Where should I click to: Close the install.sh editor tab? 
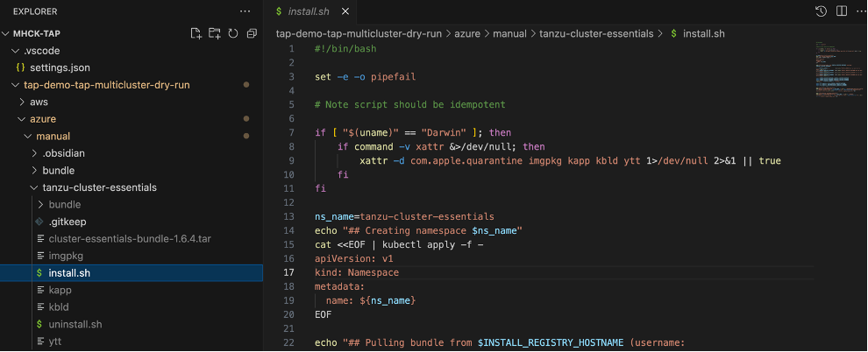(x=345, y=11)
